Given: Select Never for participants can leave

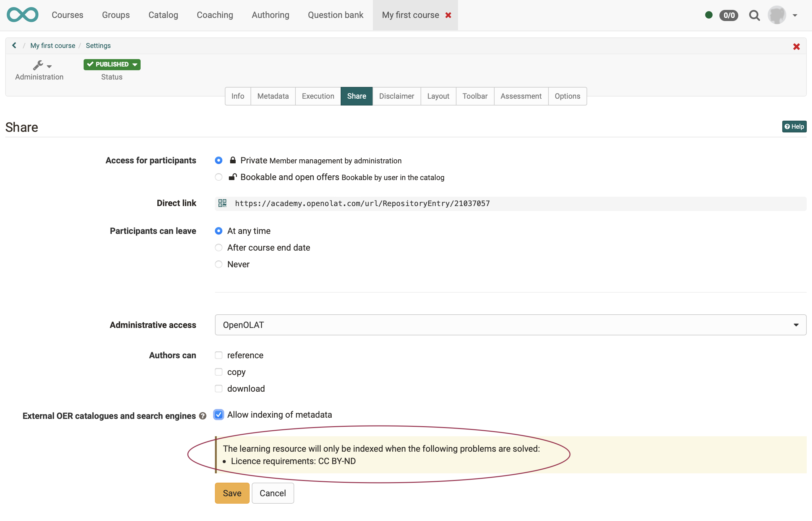Looking at the screenshot, I should click(x=219, y=264).
